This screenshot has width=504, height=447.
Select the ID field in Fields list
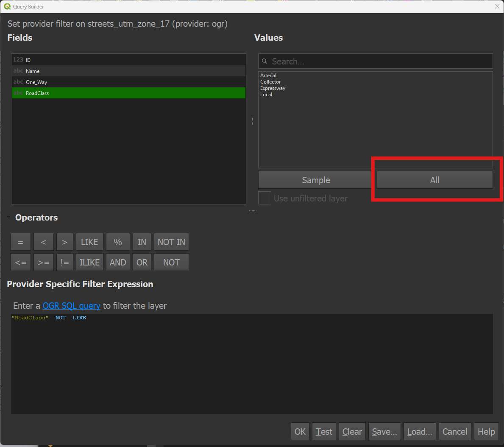click(128, 60)
